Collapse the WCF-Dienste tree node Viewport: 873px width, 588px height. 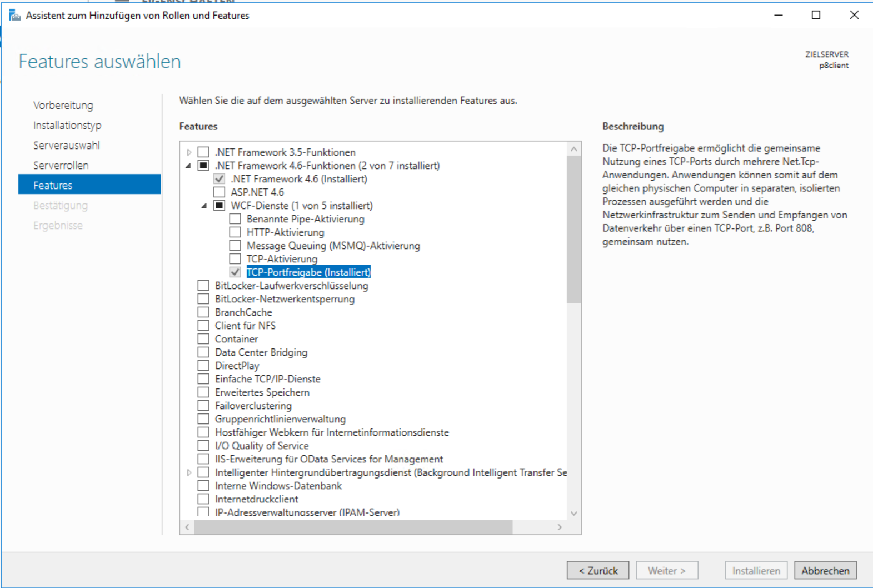tap(204, 206)
